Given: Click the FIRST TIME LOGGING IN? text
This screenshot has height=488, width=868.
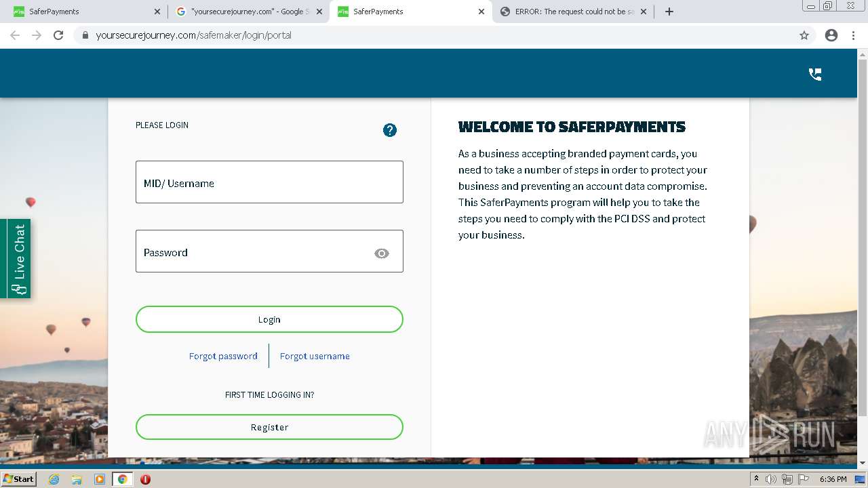Looking at the screenshot, I should click(x=269, y=394).
